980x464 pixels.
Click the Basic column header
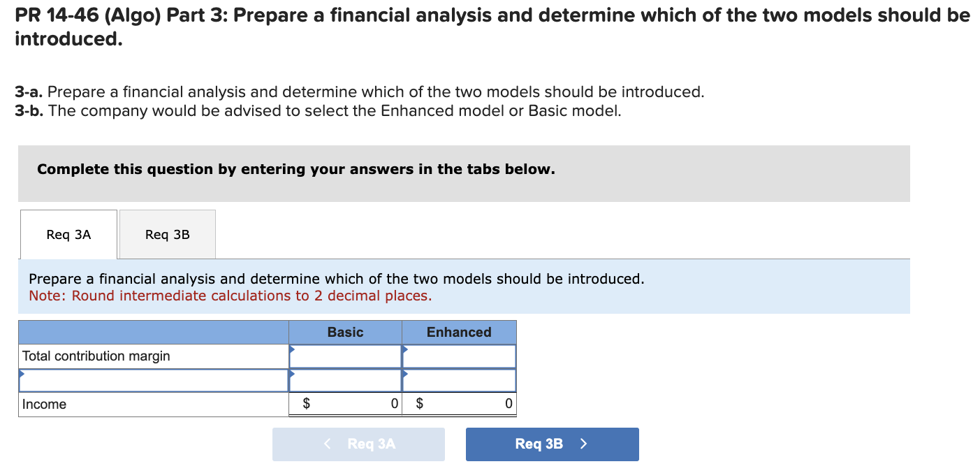click(x=344, y=332)
